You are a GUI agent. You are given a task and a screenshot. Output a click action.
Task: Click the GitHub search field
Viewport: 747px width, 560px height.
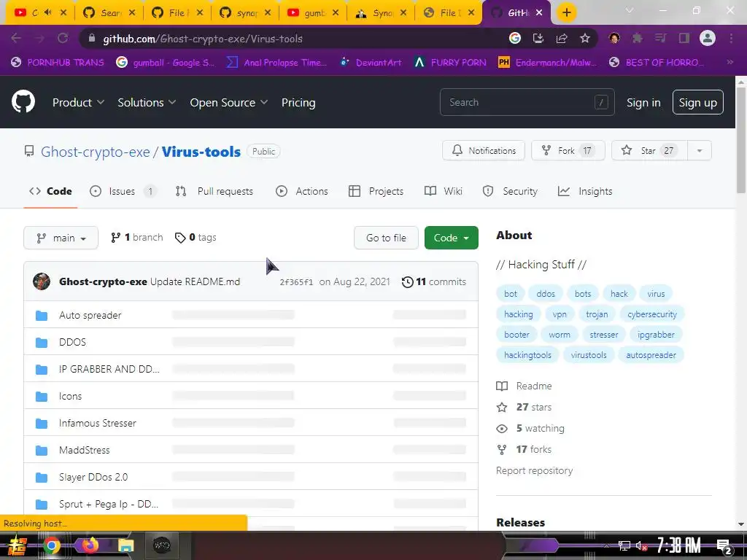[527, 102]
